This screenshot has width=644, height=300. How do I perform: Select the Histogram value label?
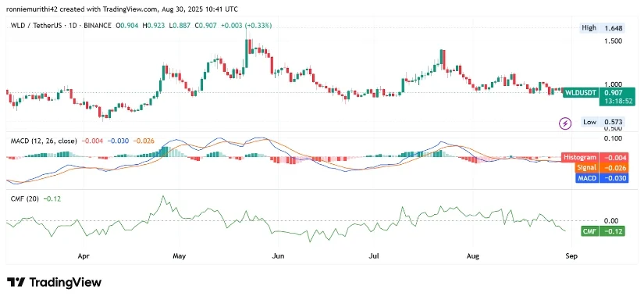pyautogui.click(x=580, y=157)
